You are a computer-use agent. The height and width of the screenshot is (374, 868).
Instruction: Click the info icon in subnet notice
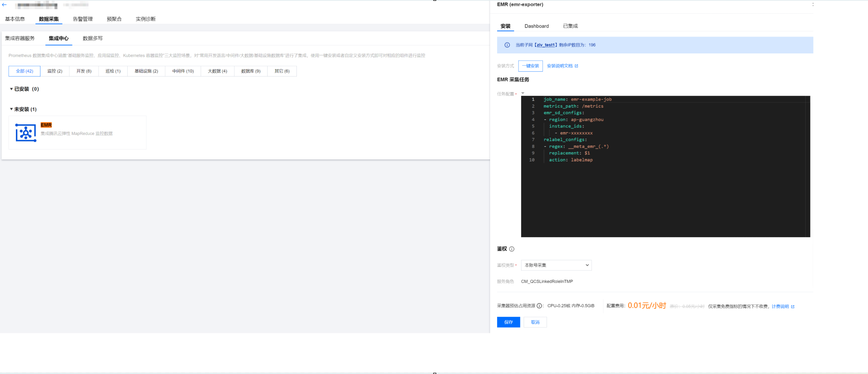click(507, 45)
